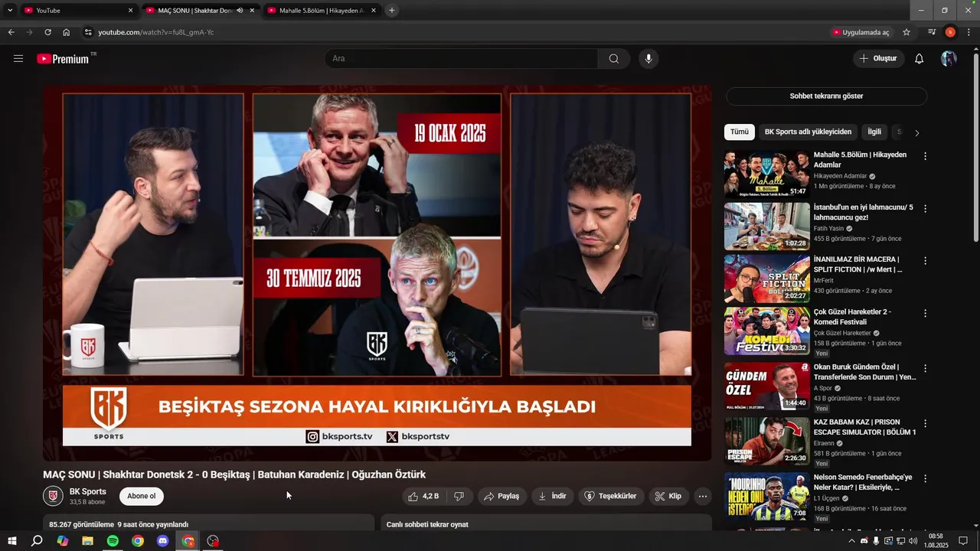Select the Tümü filter chip

740,132
